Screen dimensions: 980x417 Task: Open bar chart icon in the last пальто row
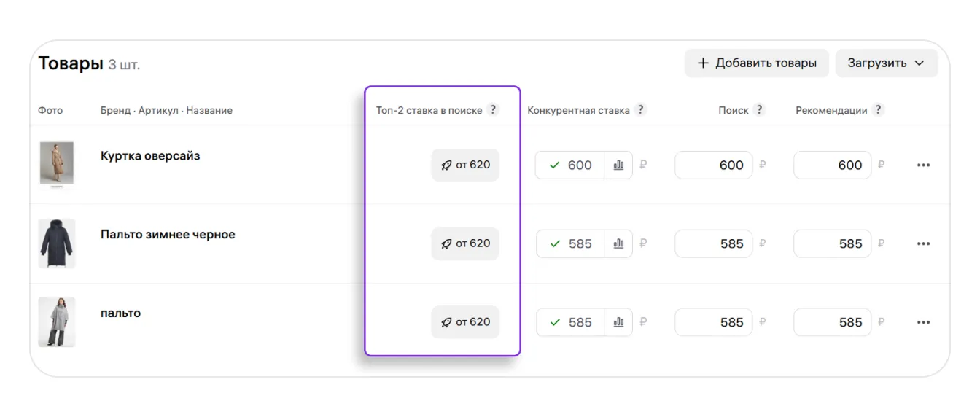click(618, 322)
